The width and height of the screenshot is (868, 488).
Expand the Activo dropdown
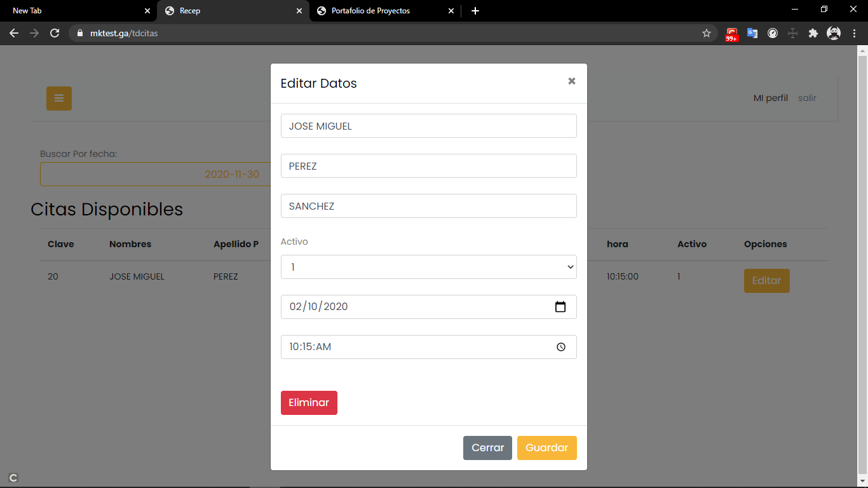click(x=428, y=267)
